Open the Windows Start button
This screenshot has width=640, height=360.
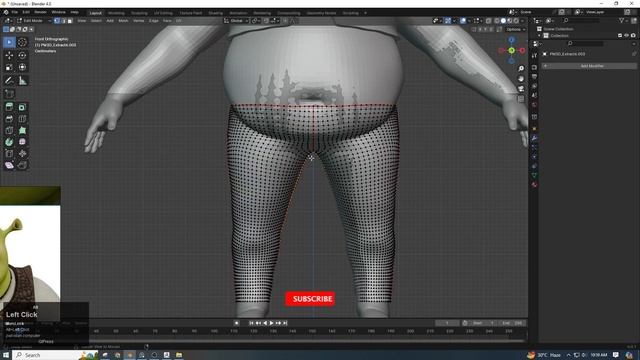click(x=6, y=355)
